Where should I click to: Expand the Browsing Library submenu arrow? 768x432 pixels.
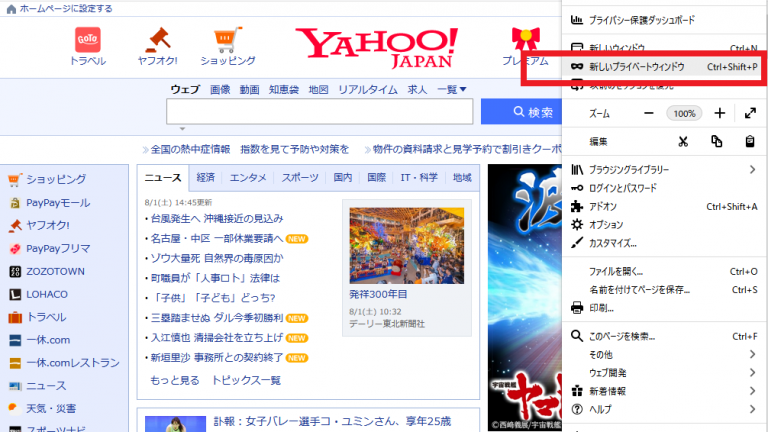point(752,169)
